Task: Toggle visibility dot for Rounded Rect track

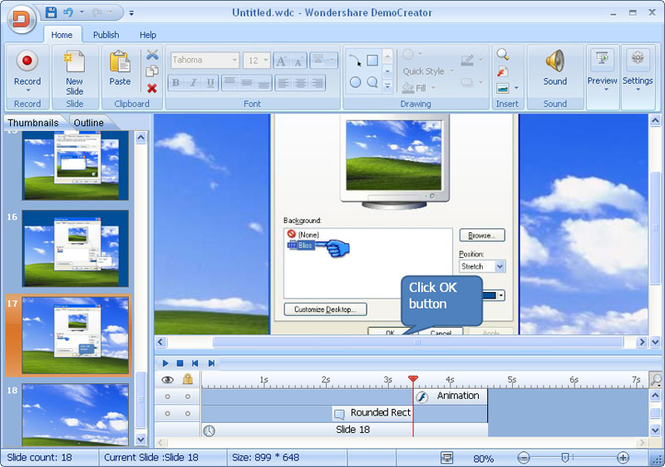Action: pyautogui.click(x=168, y=414)
